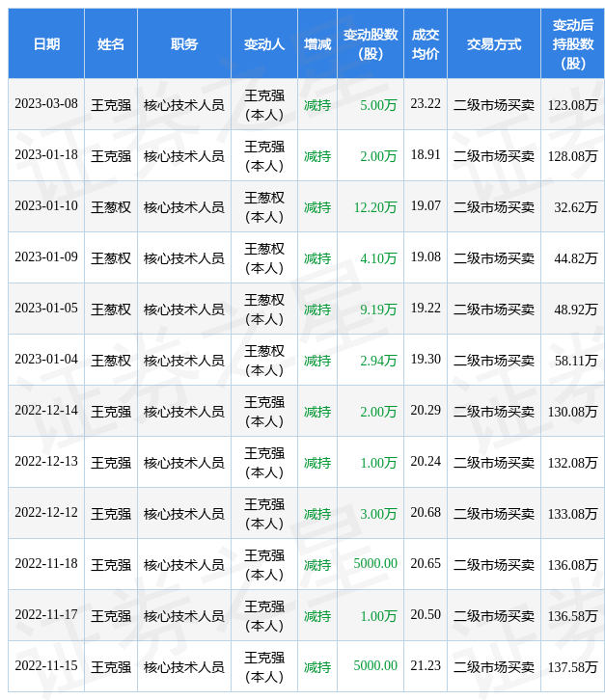Click the 变动人 column header
This screenshot has width=605, height=700.
(264, 44)
